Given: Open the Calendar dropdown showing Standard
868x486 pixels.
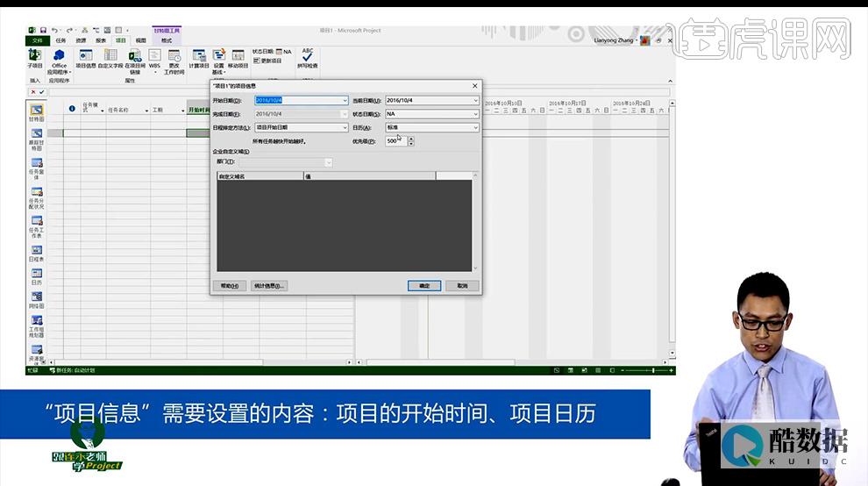Looking at the screenshot, I should tap(475, 127).
